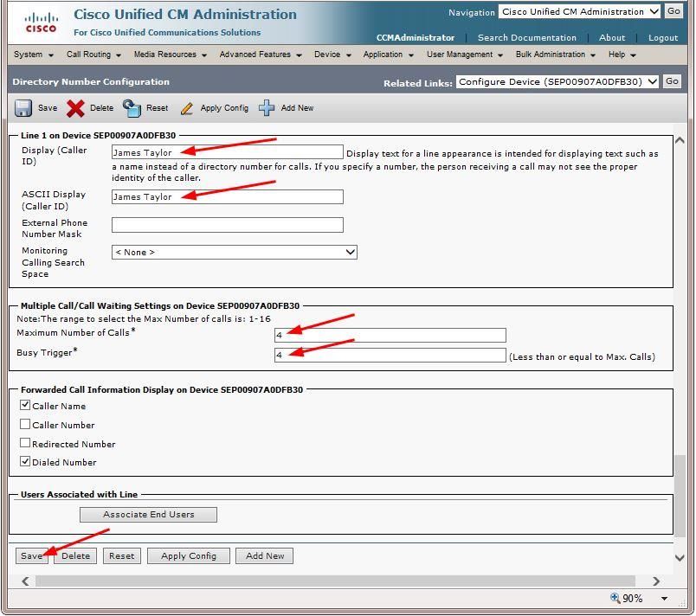This screenshot has width=696, height=616.
Task: Click the Associate End Users button
Action: point(148,515)
